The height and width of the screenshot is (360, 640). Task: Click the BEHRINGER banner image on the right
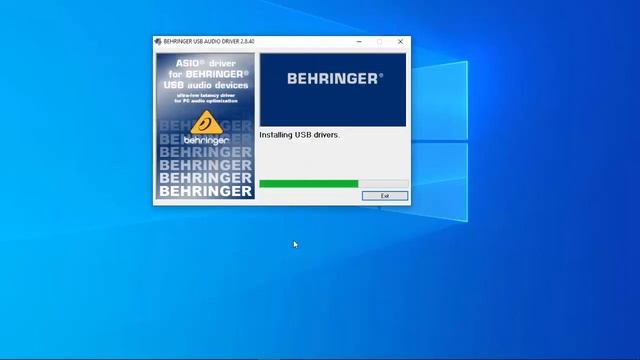(x=333, y=90)
